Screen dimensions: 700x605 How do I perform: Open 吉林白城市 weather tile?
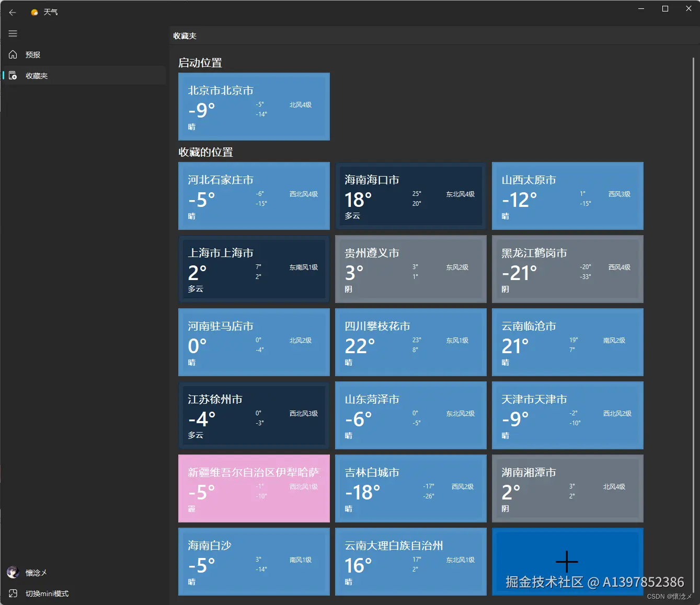click(411, 488)
